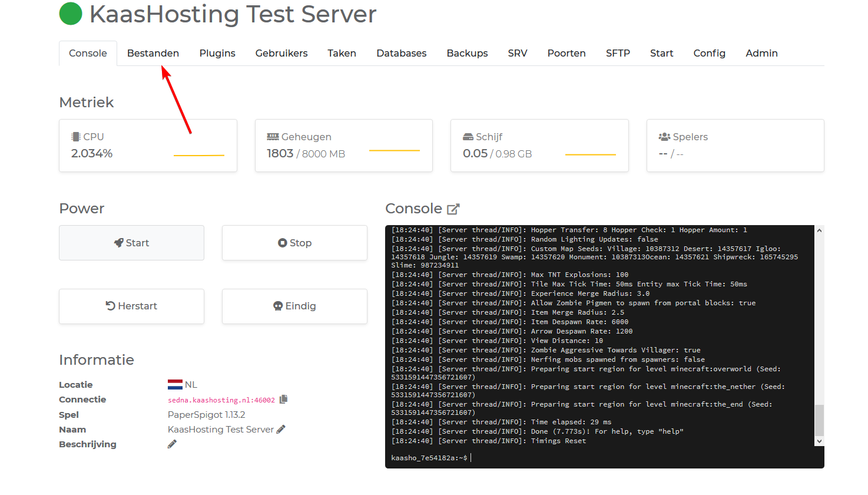Click the sedna.kaashosting.nl:46002 address link
868x495 pixels.
pyautogui.click(x=221, y=400)
